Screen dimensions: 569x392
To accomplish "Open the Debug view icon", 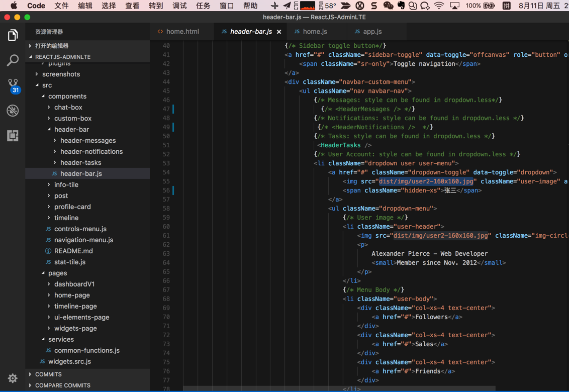I will tap(13, 111).
